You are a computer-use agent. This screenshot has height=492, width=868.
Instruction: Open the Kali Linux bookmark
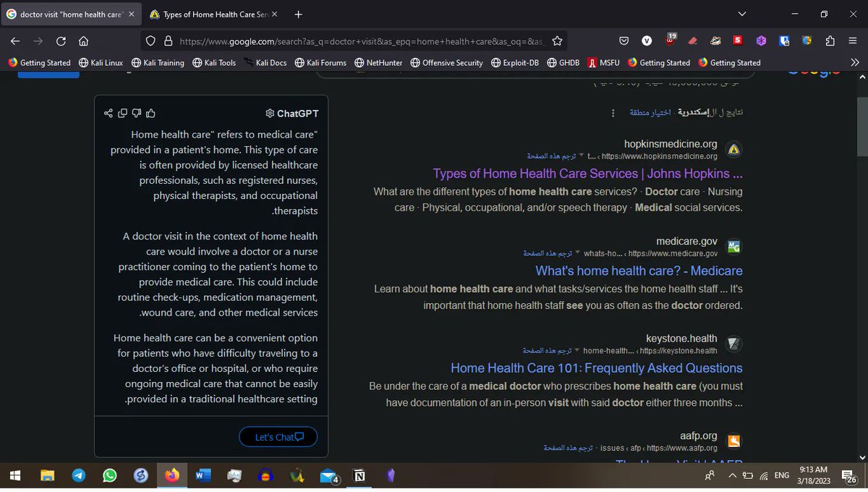101,63
